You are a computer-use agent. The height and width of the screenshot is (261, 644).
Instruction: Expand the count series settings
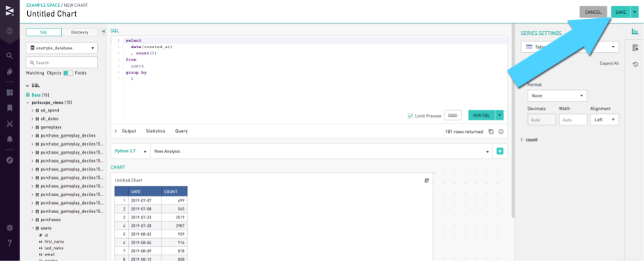522,140
